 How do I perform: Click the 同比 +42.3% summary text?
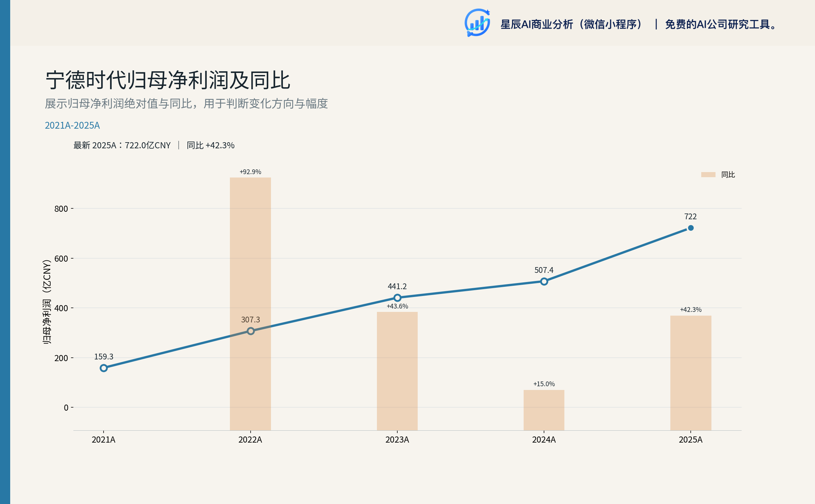point(211,145)
